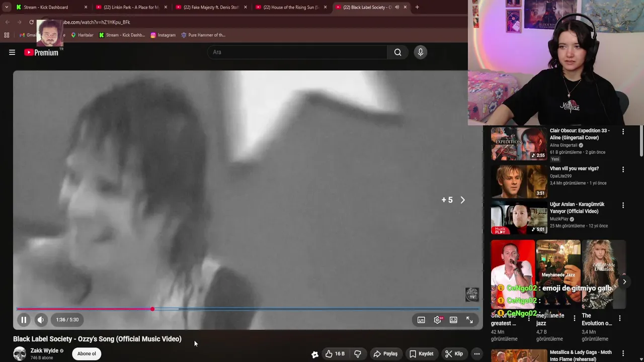Open Clair Obscur Expedition 33 Aline thumbnail
The height and width of the screenshot is (362, 644).
point(519,144)
